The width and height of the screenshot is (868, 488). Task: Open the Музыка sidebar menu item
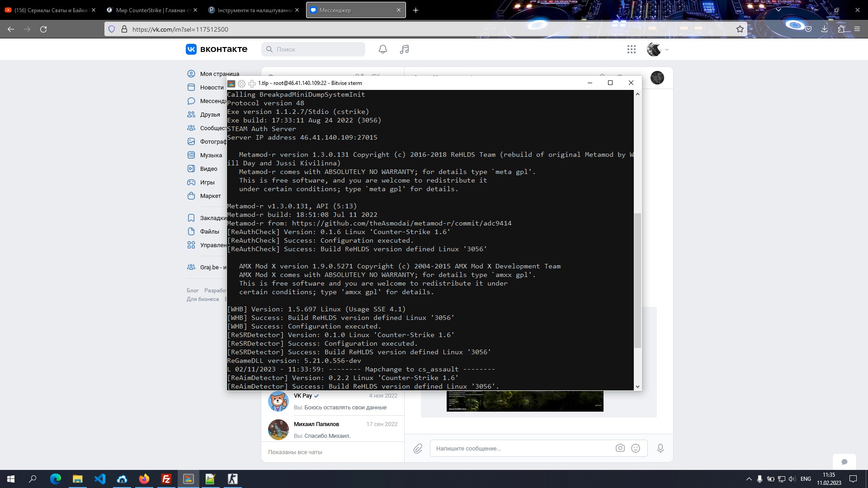[211, 155]
